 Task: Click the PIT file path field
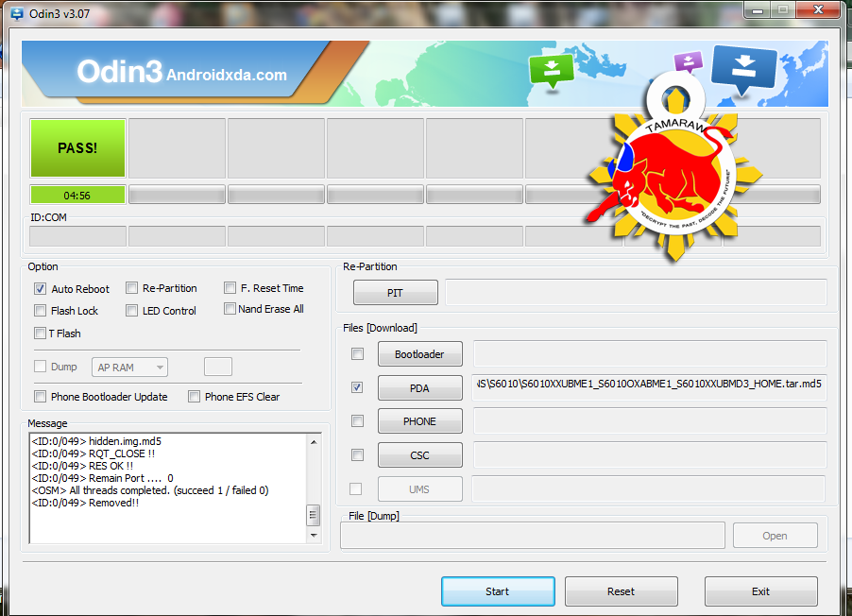coord(636,293)
